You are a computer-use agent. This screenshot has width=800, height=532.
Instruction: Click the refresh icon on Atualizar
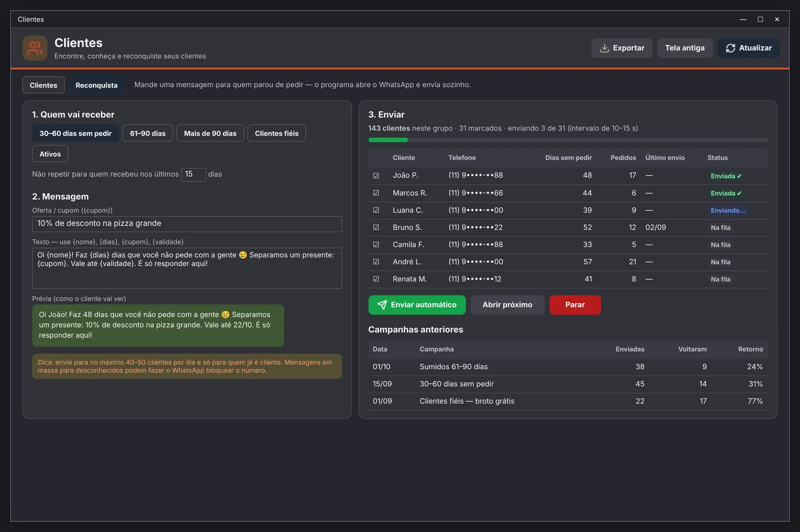[730, 48]
